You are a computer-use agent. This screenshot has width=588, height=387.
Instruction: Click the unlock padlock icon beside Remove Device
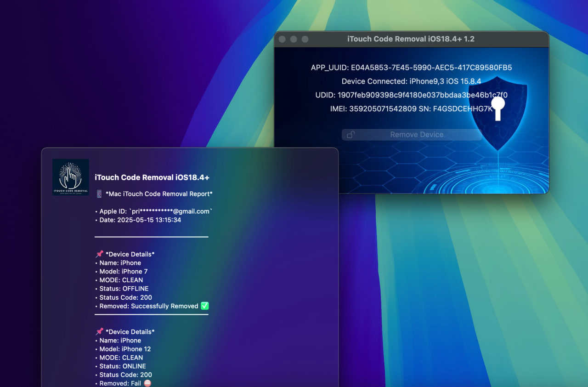click(351, 135)
